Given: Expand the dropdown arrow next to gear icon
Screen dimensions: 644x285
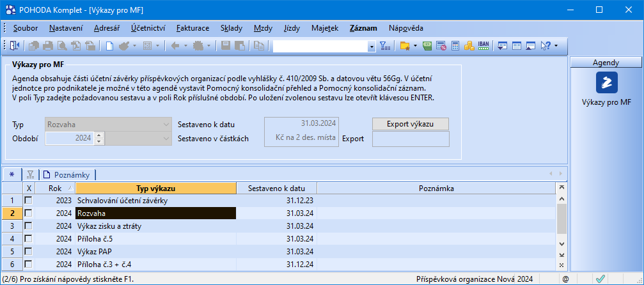Looking at the screenshot, I should tap(209, 46).
